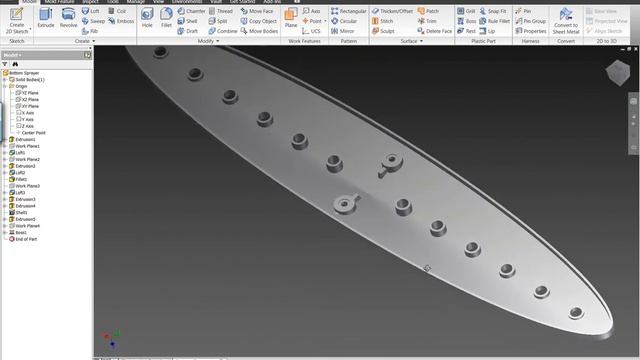The height and width of the screenshot is (360, 640).
Task: Apply a Rectangular pattern
Action: click(x=349, y=11)
